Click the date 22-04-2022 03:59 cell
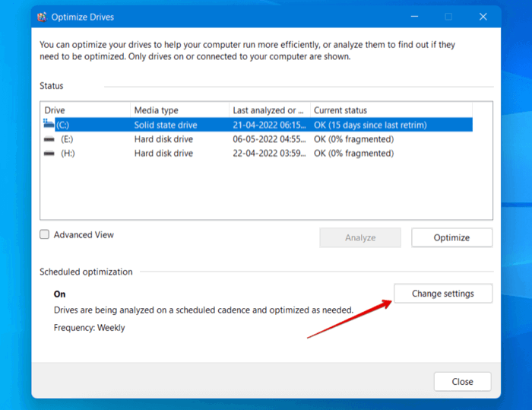Image resolution: width=532 pixels, height=410 pixels. pyautogui.click(x=269, y=153)
